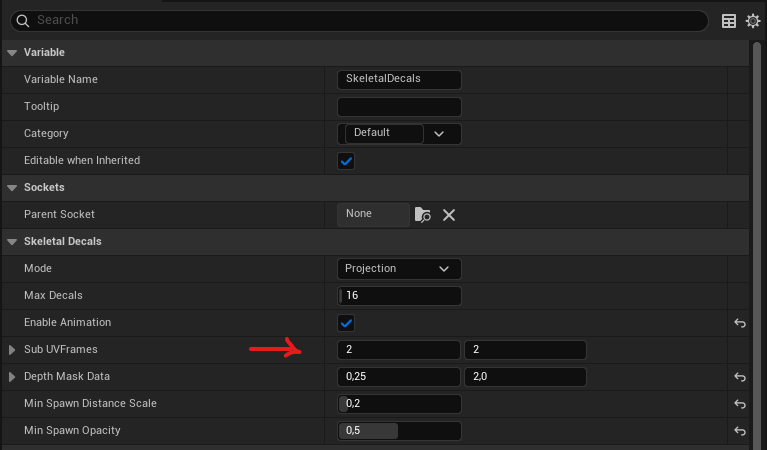Clear the Parent Socket value
This screenshot has width=767, height=450.
tap(449, 215)
